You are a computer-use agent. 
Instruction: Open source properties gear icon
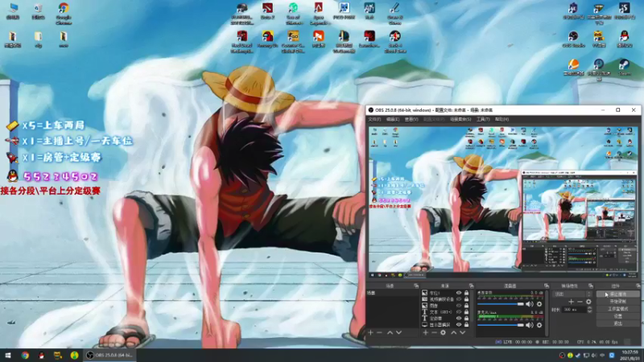click(444, 332)
